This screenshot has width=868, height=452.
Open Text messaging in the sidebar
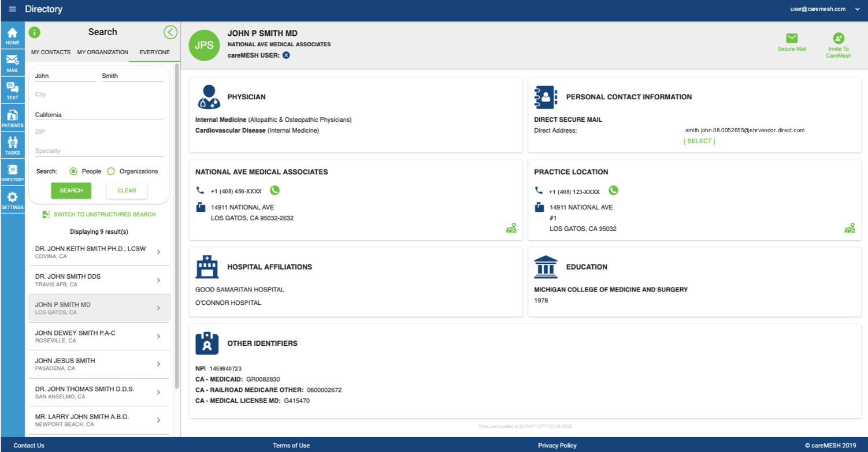click(x=12, y=91)
